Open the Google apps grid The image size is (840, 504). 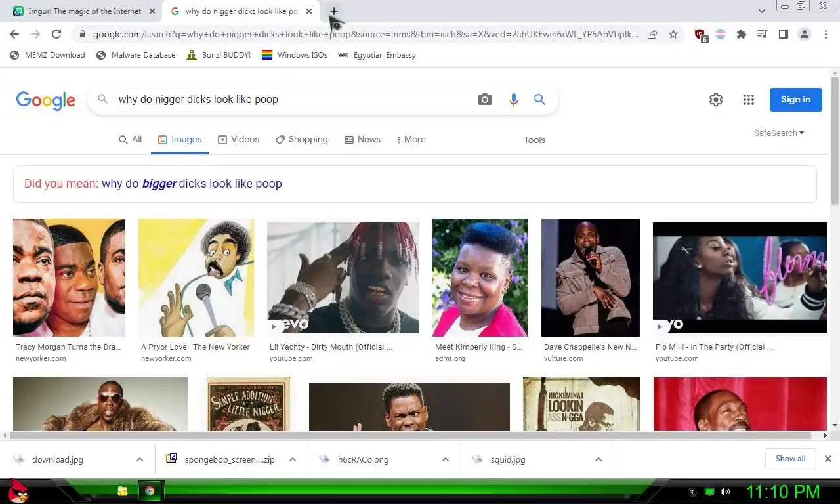pyautogui.click(x=749, y=100)
